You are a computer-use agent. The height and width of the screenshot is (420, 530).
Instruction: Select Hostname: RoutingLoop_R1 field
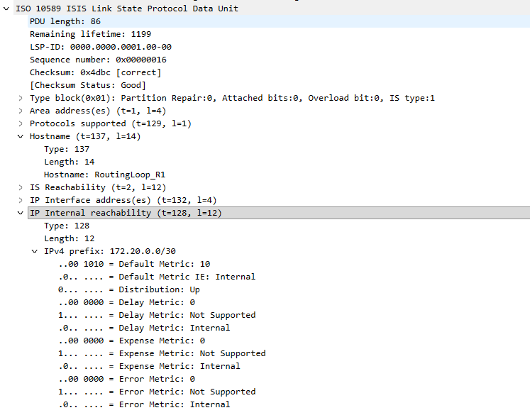(x=104, y=175)
